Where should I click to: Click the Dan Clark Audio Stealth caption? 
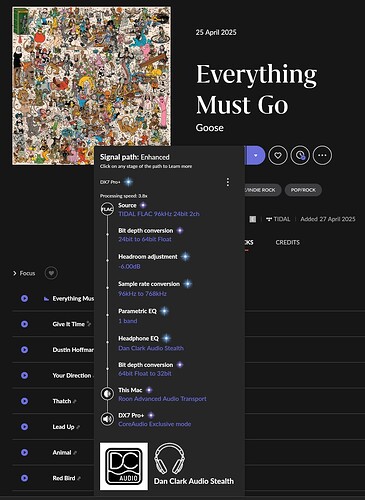[x=194, y=481]
